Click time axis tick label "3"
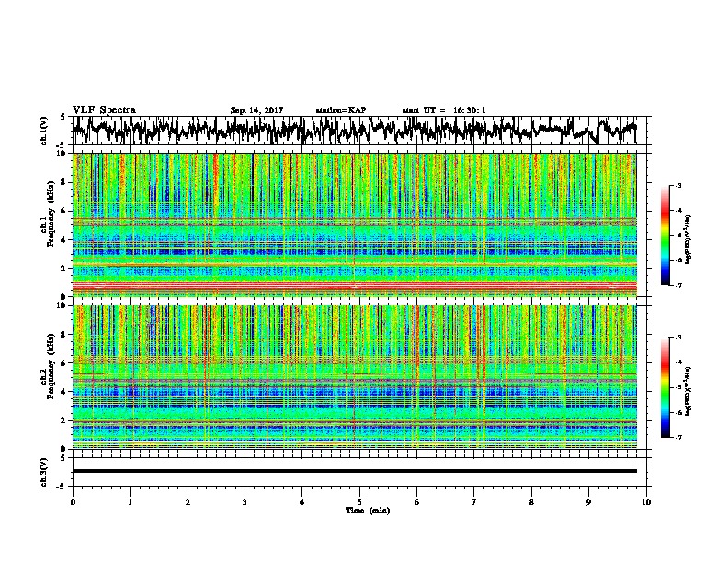The height and width of the screenshot is (563, 728). pos(245,501)
